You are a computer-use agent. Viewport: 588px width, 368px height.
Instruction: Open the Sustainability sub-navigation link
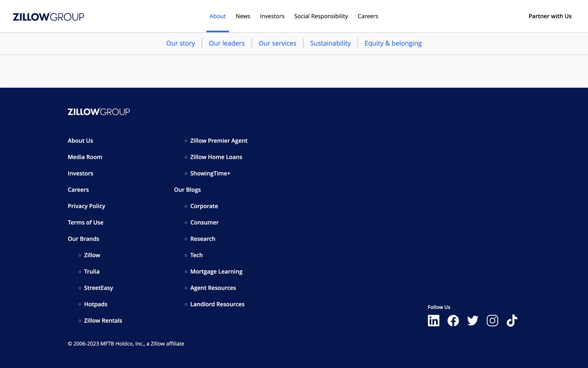[x=330, y=43]
